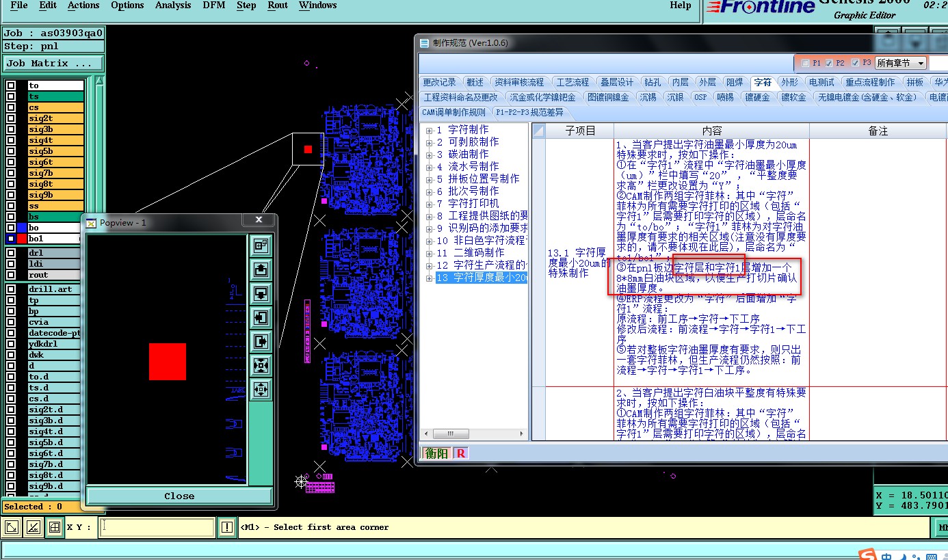
Task: Click the 内容 column header
Action: 711,131
